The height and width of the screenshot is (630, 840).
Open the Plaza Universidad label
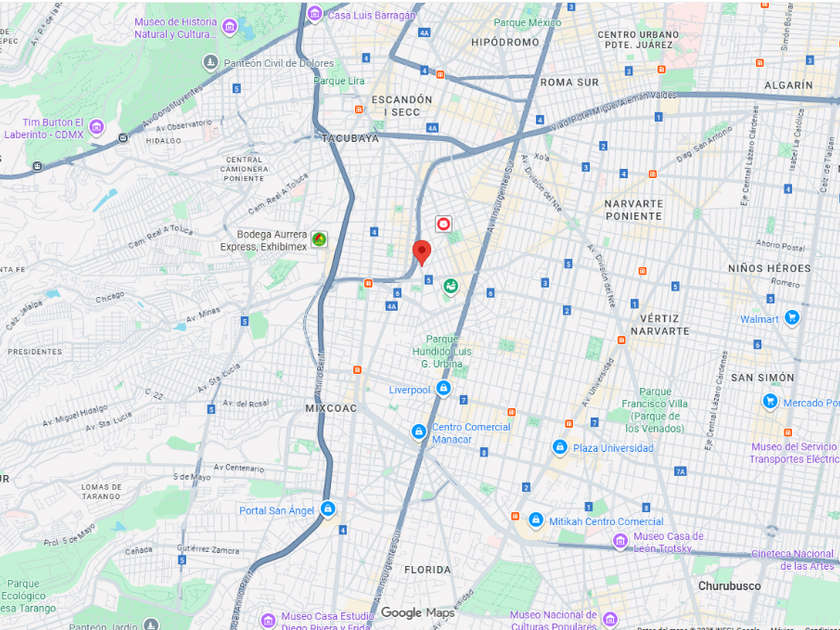point(613,448)
